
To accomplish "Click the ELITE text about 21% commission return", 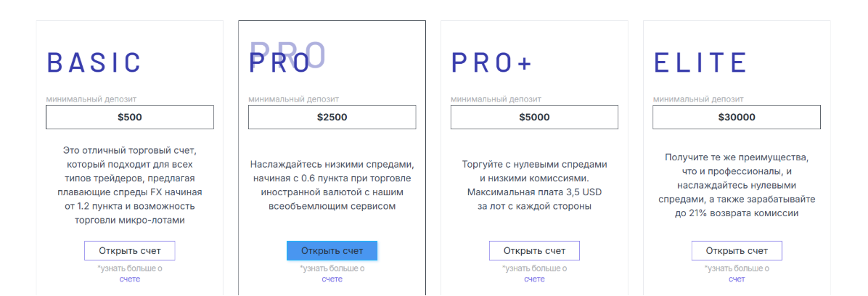I will (737, 185).
